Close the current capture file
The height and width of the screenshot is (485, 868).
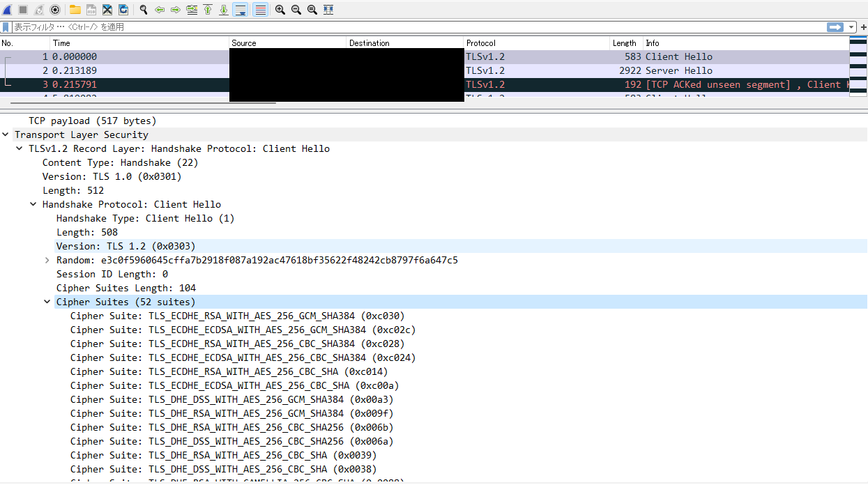point(106,10)
